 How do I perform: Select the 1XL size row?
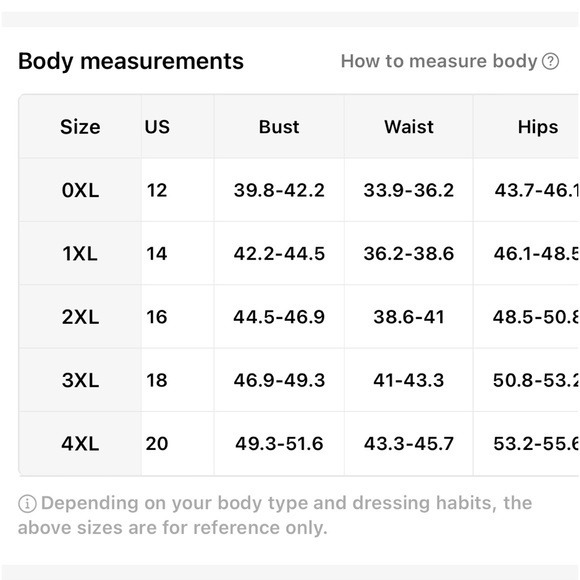pyautogui.click(x=299, y=253)
